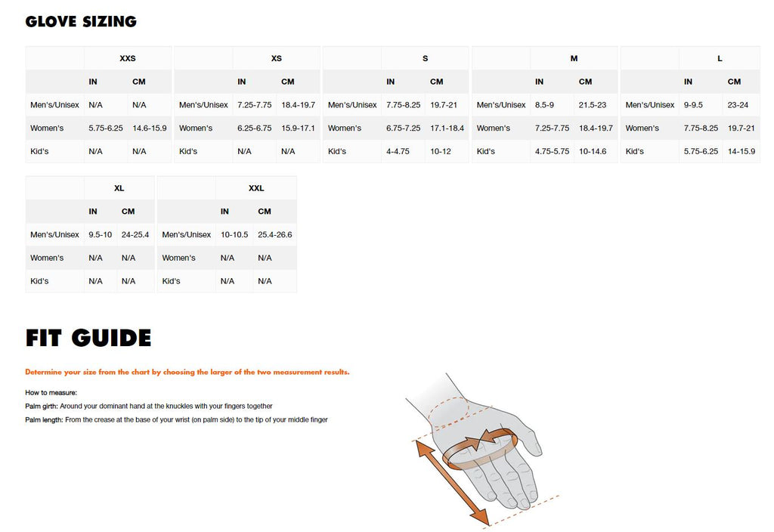Click the "IN" column header under XXS
This screenshot has width=774, height=532.
coord(93,82)
